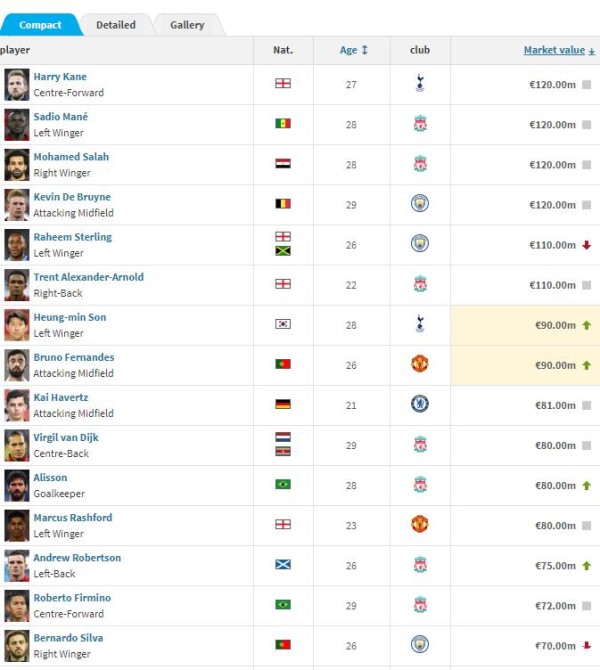Image resolution: width=600 pixels, height=670 pixels.
Task: Click Marcus Rashford's portrait thumbnail
Action: [x=16, y=525]
